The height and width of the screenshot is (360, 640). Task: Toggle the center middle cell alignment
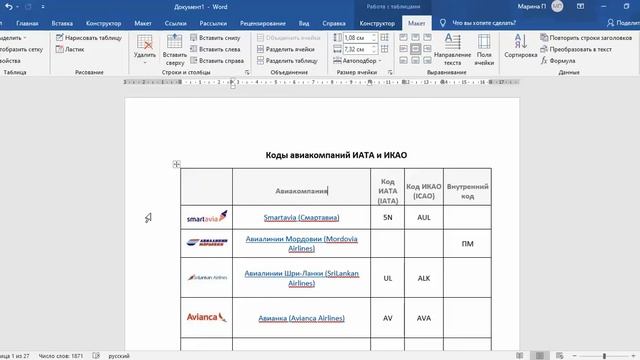point(416,49)
